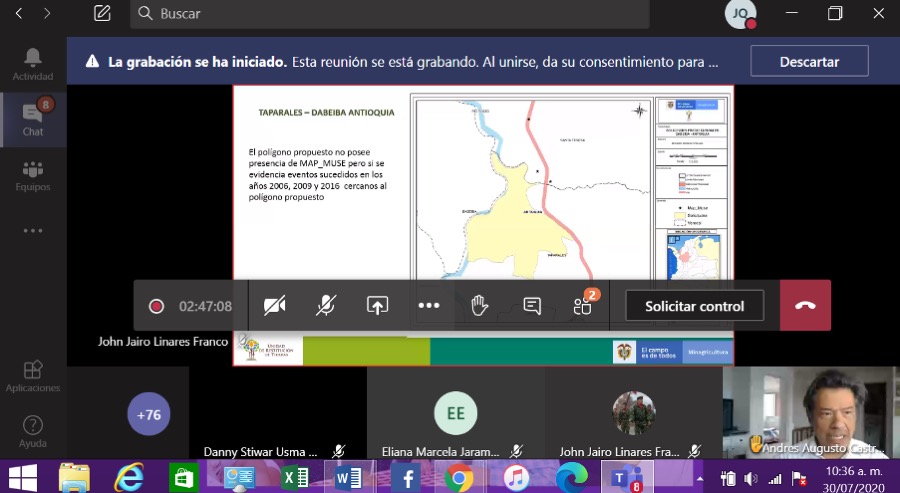Show the participants list

583,306
